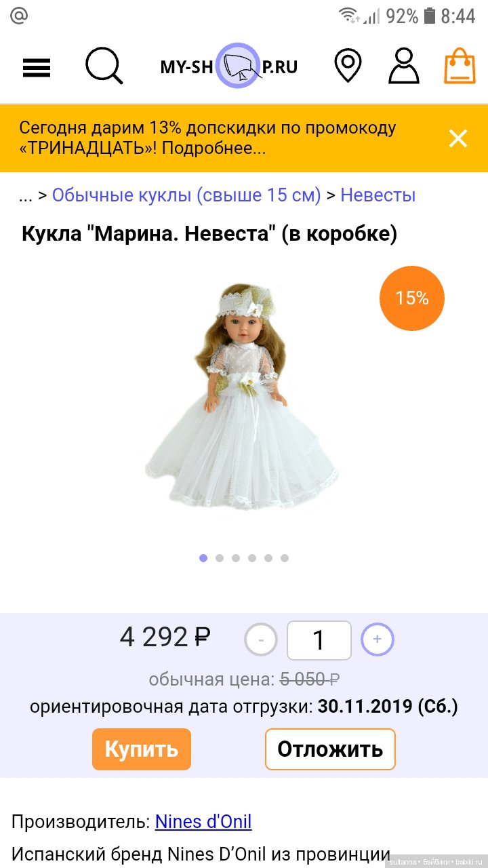Viewport: 488px width, 868px height.
Task: Open the location pin icon
Action: pos(348,66)
